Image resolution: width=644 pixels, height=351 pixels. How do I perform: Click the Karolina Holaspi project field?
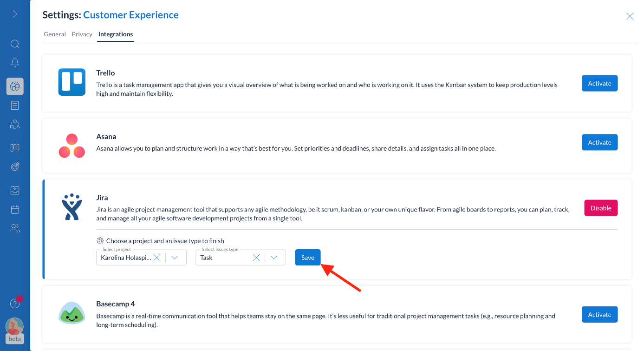[141, 258]
